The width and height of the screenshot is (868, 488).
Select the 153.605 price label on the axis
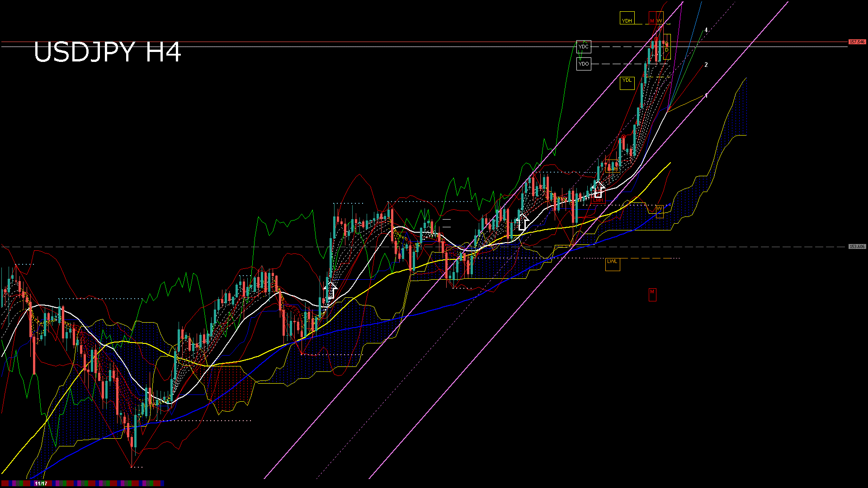857,246
